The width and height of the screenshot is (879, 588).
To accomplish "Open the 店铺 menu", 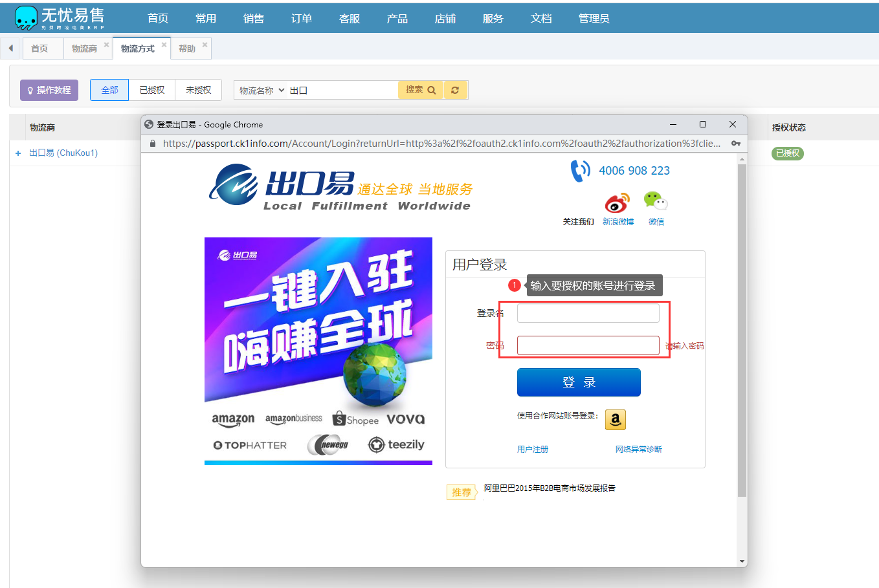I will [x=445, y=19].
